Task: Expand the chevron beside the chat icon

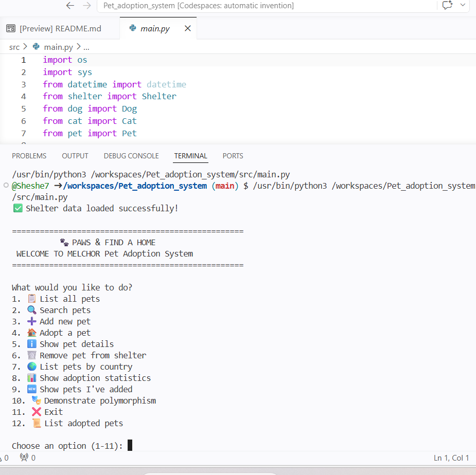Action: 463,5
